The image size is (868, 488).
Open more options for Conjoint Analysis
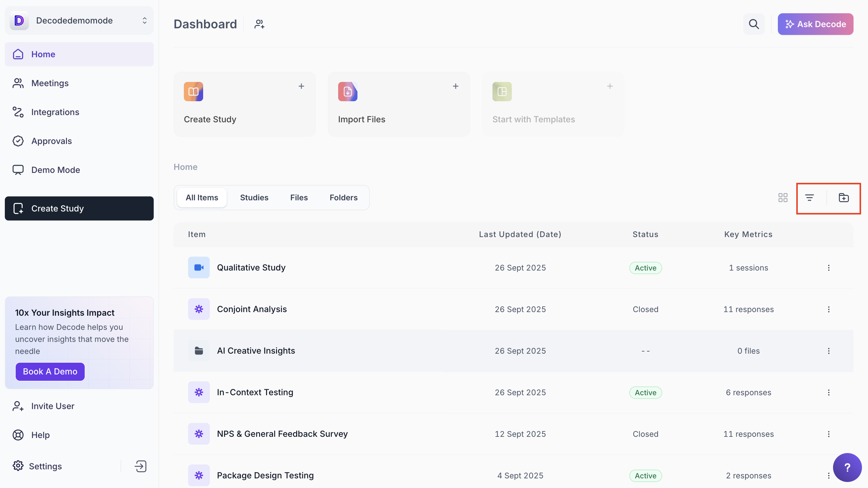click(829, 309)
